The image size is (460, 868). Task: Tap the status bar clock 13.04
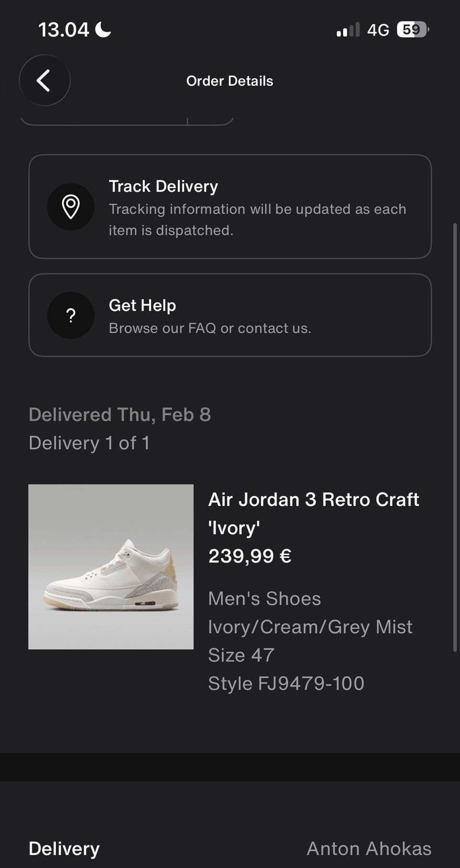click(x=64, y=30)
